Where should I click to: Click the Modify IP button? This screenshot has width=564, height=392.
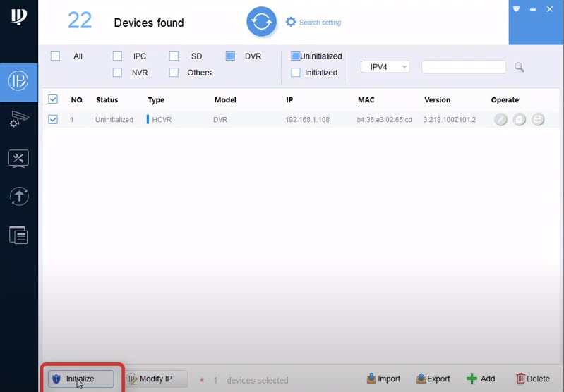click(156, 379)
